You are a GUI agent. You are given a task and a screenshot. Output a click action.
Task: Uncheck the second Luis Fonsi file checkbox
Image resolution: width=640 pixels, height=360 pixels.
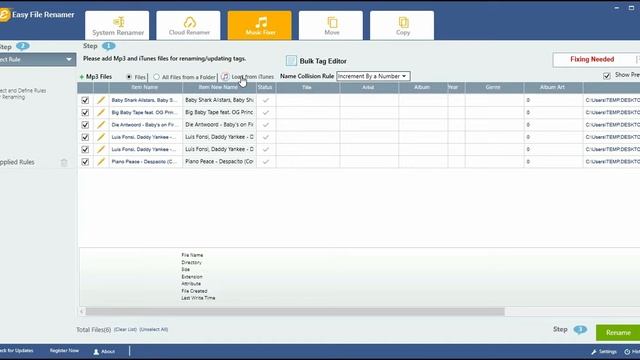pyautogui.click(x=85, y=149)
